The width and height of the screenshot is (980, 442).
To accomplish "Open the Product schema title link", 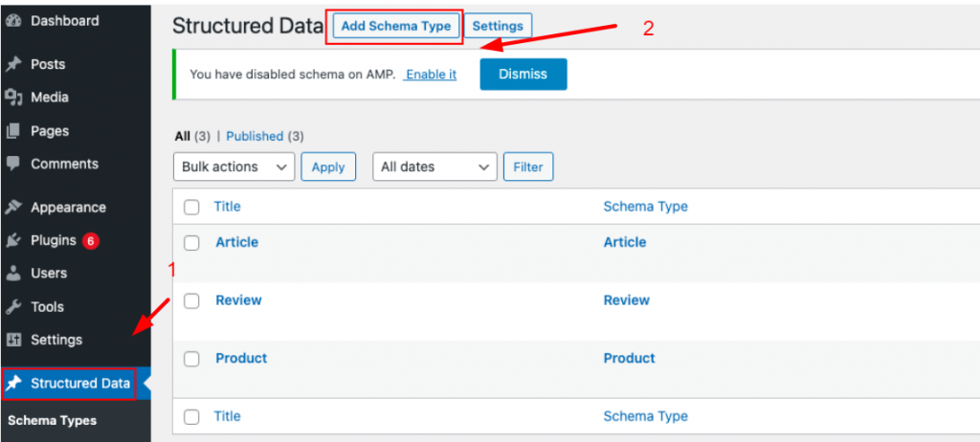I will click(x=241, y=359).
